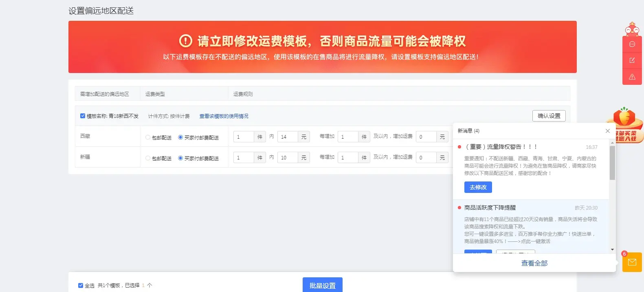
Task: Open the 多多买菜 carrot promo badge
Action: coord(625,125)
